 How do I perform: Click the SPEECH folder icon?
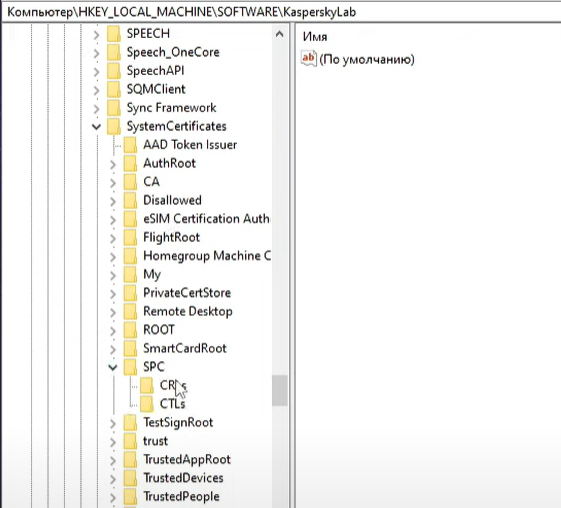114,34
